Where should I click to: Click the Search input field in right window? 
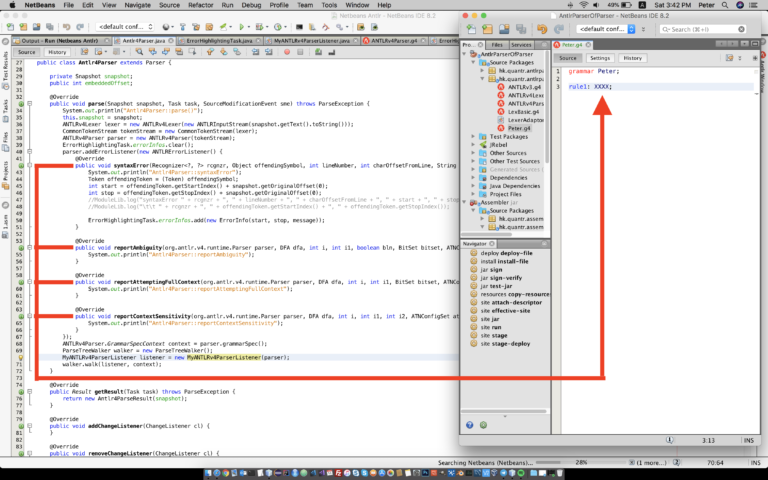click(x=702, y=29)
